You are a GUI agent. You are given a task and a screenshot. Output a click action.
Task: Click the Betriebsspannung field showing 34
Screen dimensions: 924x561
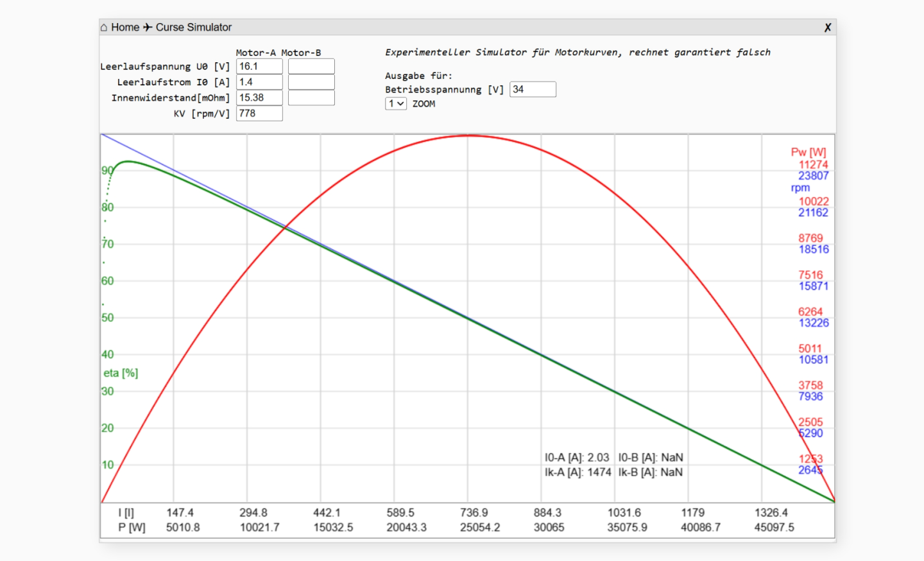pyautogui.click(x=533, y=89)
